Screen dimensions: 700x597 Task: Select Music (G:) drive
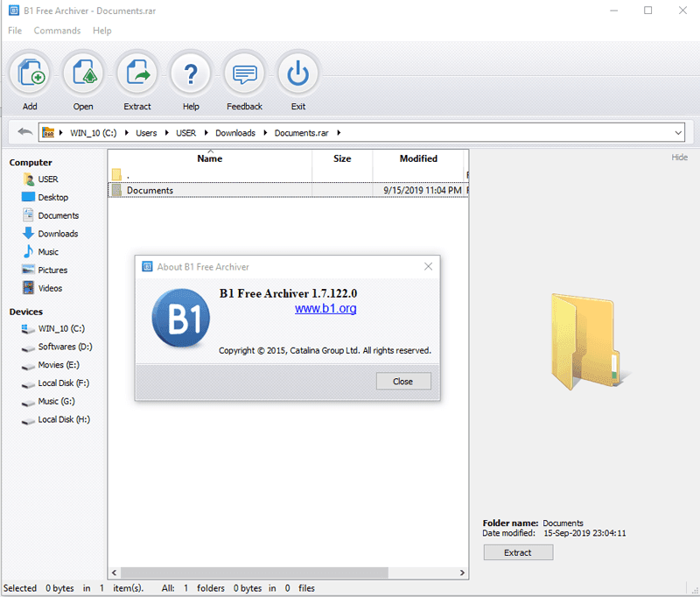click(48, 402)
